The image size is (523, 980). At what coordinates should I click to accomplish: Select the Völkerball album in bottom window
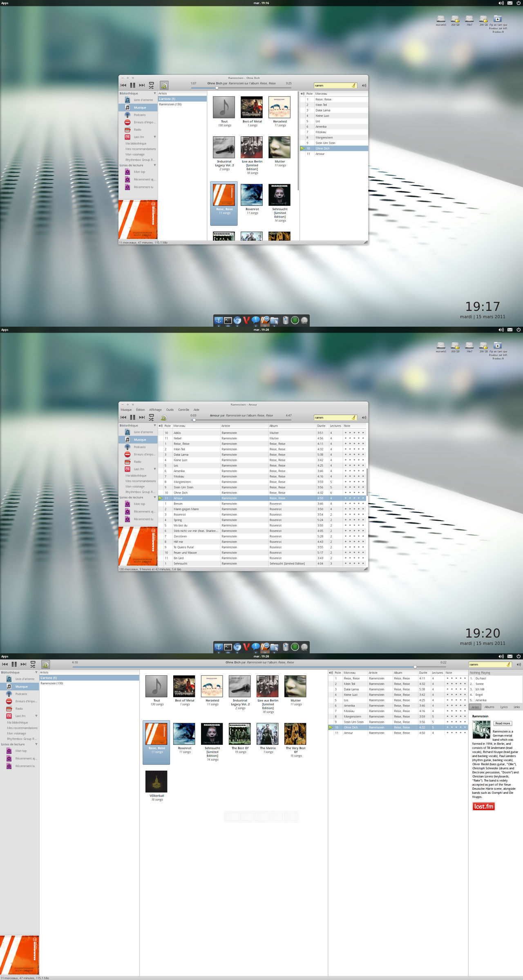[x=156, y=785]
